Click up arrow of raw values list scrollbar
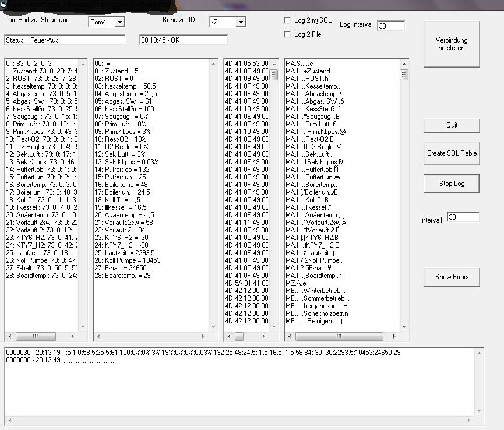The height and width of the screenshot is (430, 504). [83, 64]
